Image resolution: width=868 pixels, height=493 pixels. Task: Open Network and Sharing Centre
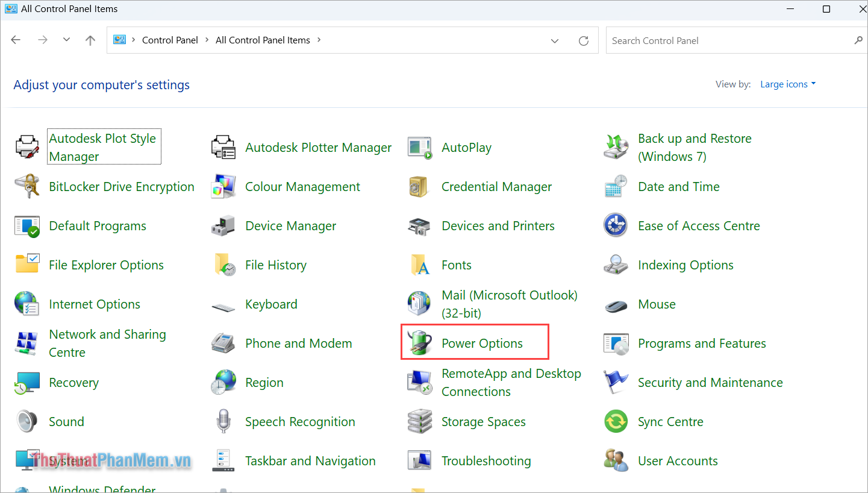(107, 343)
